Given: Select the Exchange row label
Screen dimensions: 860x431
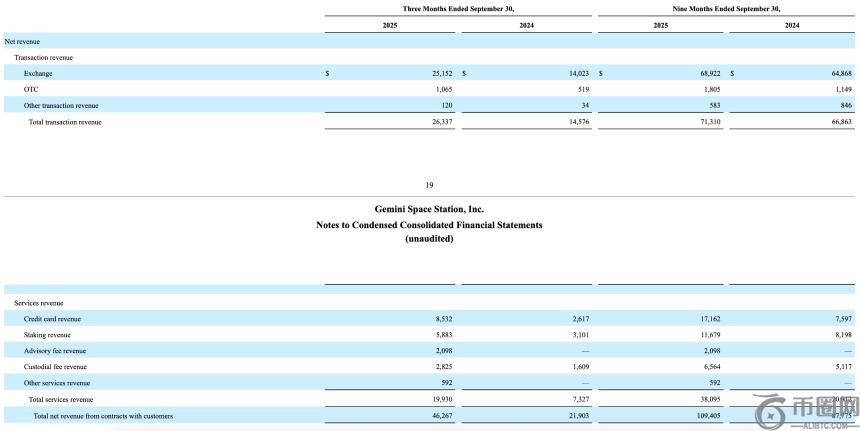Looking at the screenshot, I should coord(38,73).
